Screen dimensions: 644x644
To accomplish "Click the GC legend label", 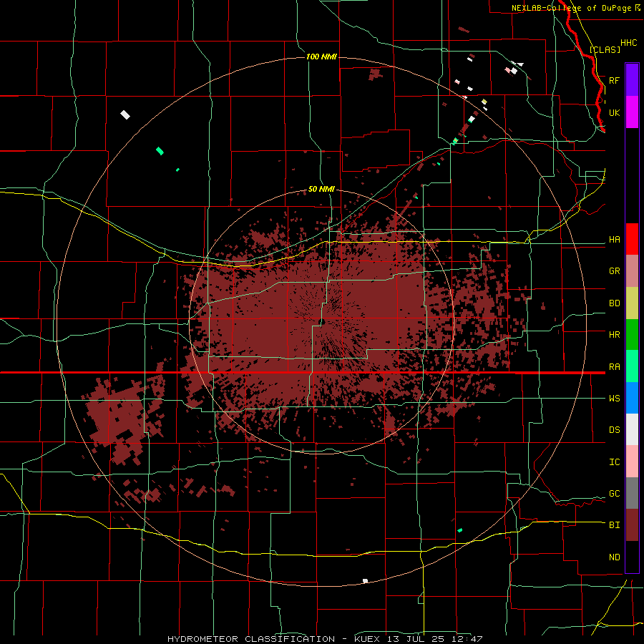I will tap(614, 494).
